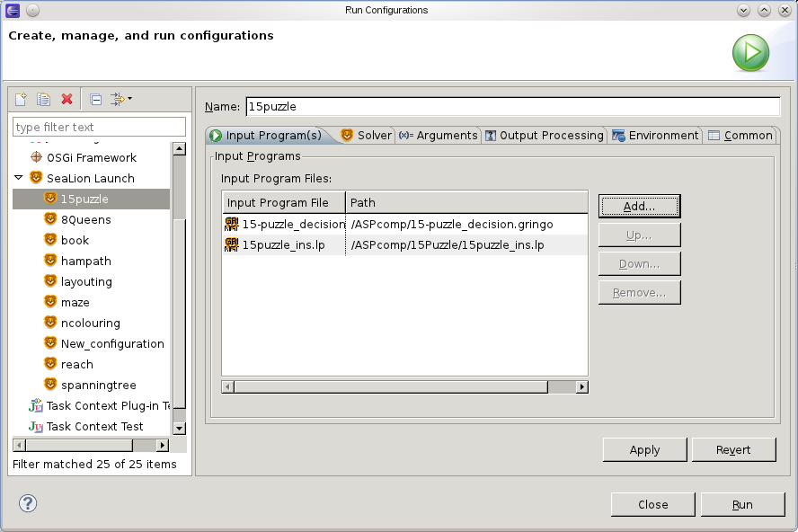Select the spanningtree launch configuration
Screen dimensions: 798x532
click(98, 385)
